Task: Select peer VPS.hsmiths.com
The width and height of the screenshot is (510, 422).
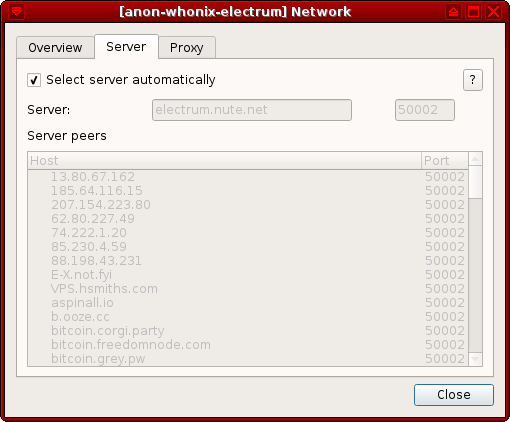Action: pos(248,289)
